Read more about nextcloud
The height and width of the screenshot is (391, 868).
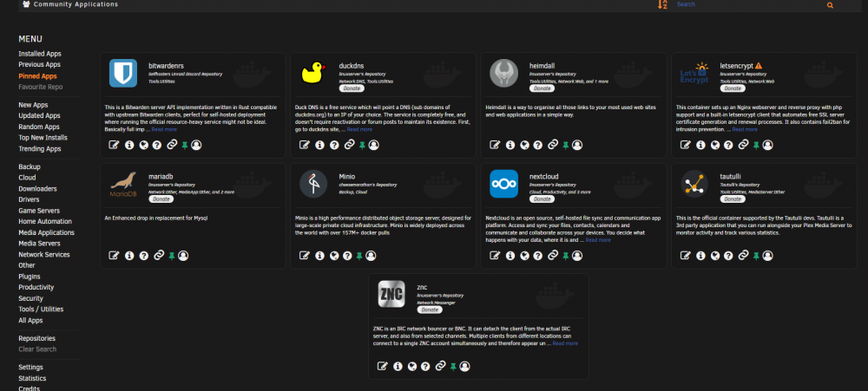click(x=598, y=240)
